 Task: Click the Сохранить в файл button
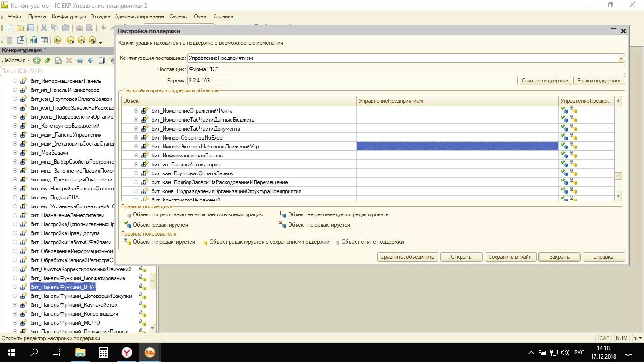510,257
